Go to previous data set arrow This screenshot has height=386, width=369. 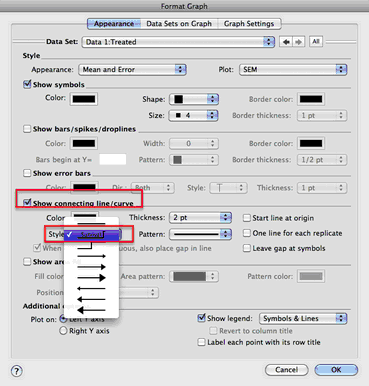[x=286, y=42]
